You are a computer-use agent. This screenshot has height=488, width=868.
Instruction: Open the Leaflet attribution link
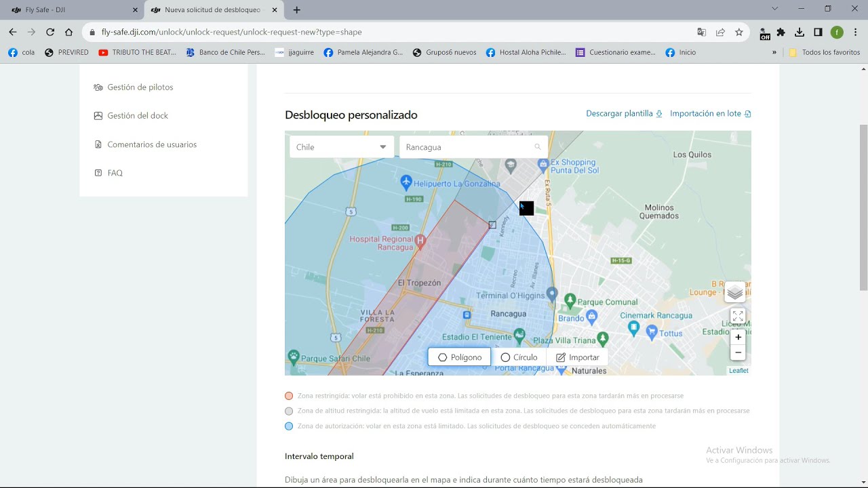click(738, 371)
